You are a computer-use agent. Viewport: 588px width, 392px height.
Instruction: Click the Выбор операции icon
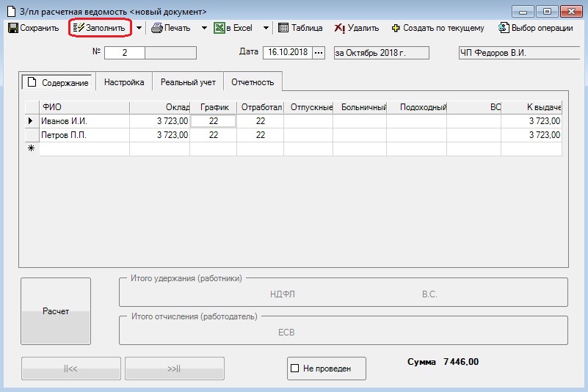(504, 28)
